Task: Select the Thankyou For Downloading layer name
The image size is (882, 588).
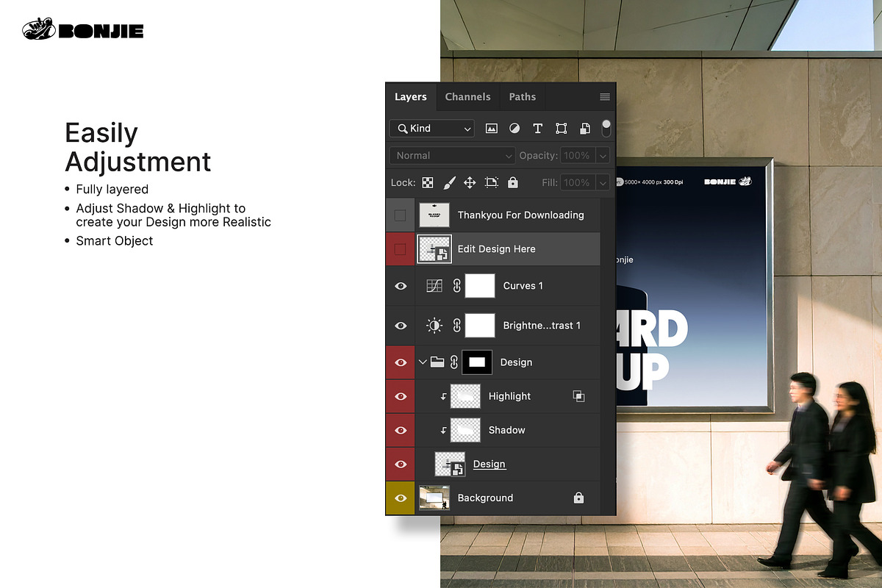Action: click(x=520, y=215)
